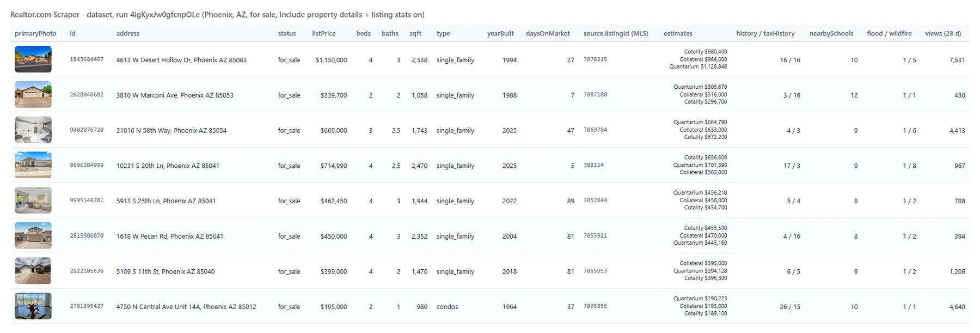The image size is (980, 333).
Task: Select property id 2822105636
Action: (x=87, y=271)
